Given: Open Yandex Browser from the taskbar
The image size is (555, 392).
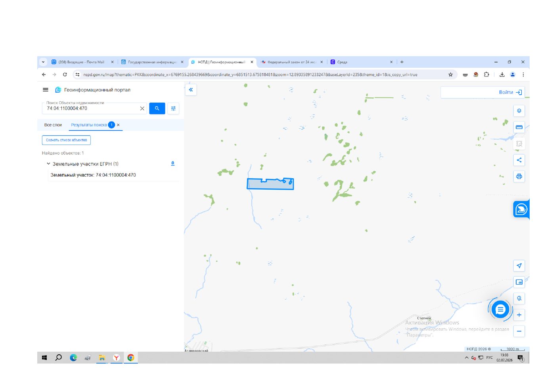Looking at the screenshot, I should coord(116,358).
